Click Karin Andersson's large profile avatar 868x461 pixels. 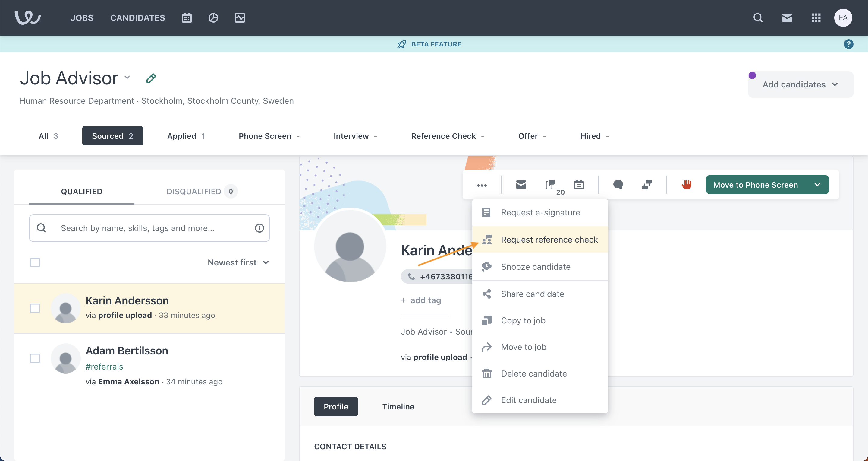click(x=350, y=246)
